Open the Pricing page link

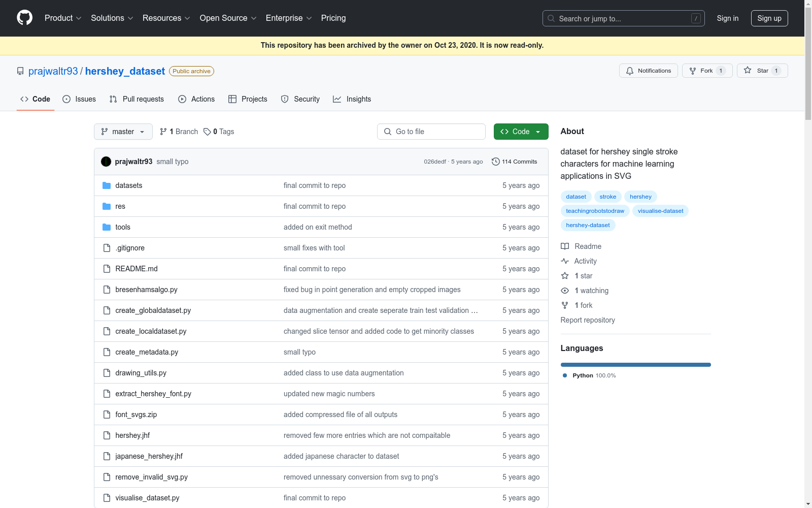tap(333, 18)
